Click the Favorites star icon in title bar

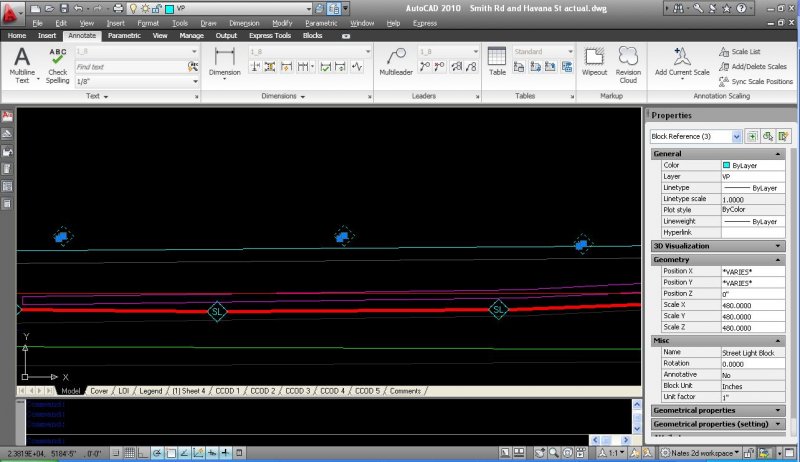pyautogui.click(x=727, y=9)
